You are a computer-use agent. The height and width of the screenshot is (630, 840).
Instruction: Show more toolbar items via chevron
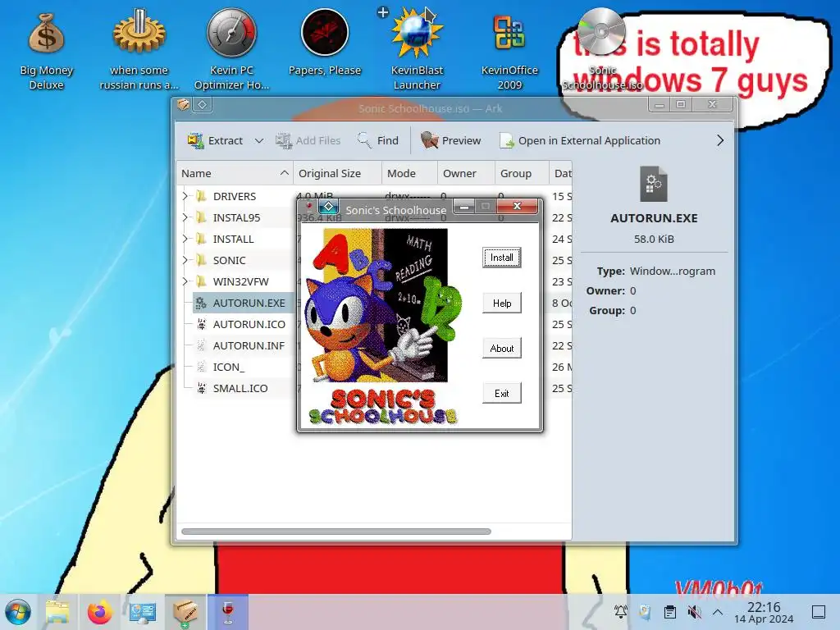pyautogui.click(x=720, y=140)
